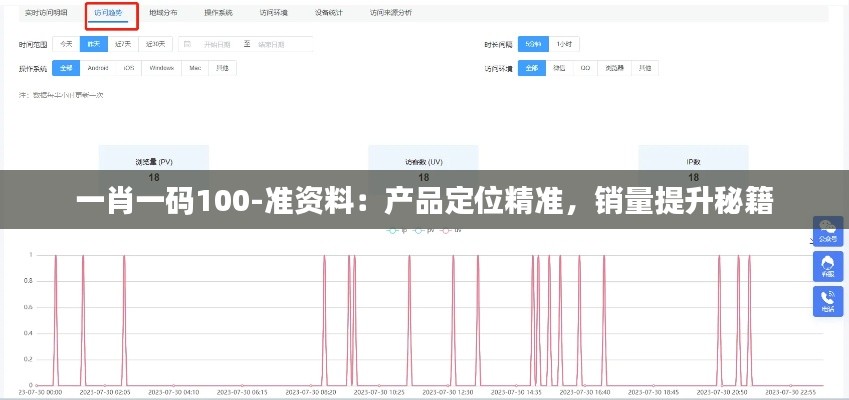The width and height of the screenshot is (849, 400).
Task: Click the 结束日期 end date field
Action: (272, 44)
